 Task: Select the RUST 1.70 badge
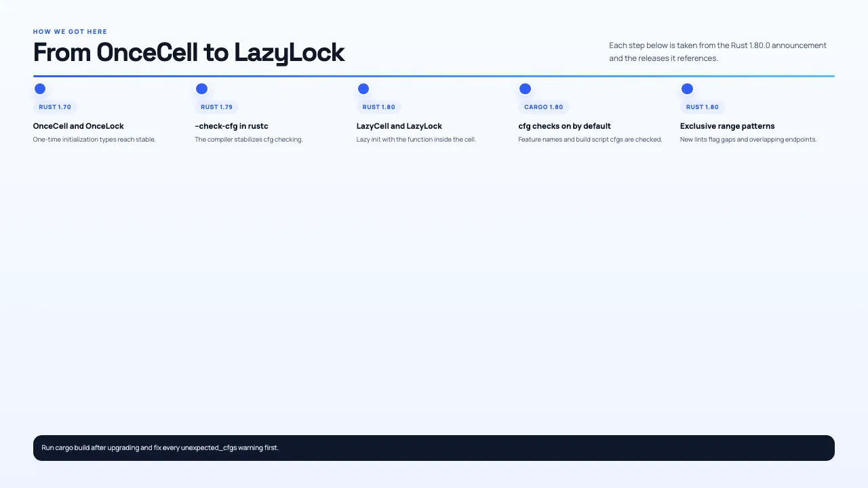pos(55,107)
